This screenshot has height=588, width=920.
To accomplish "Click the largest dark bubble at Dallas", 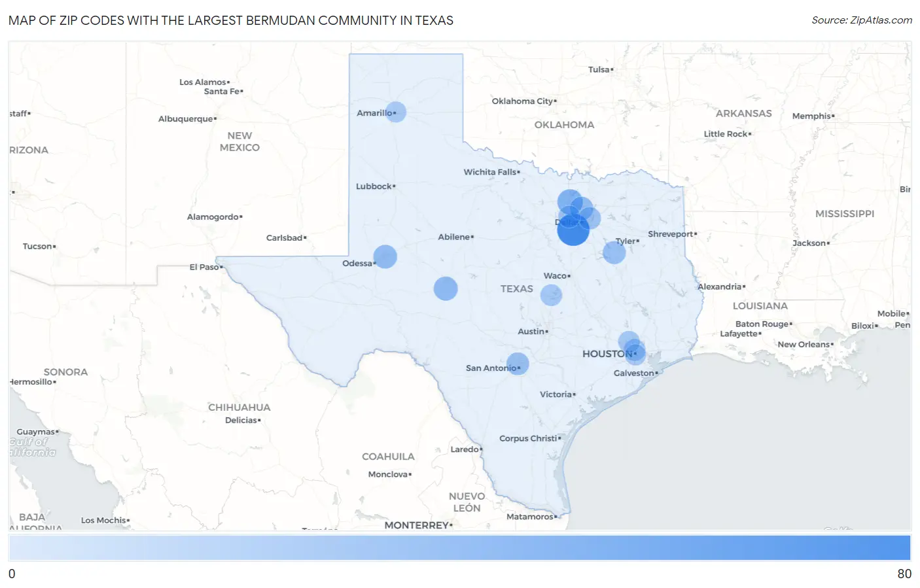I will 573,230.
